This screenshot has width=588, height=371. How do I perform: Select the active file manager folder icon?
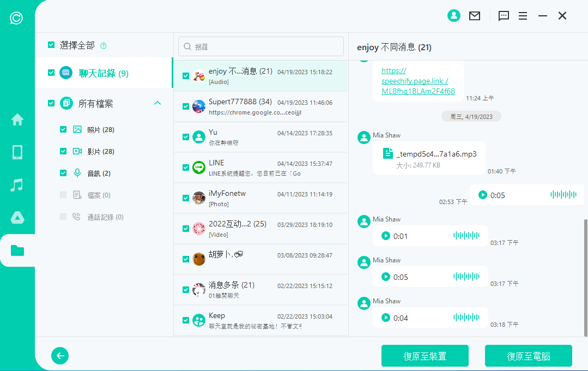click(x=17, y=250)
